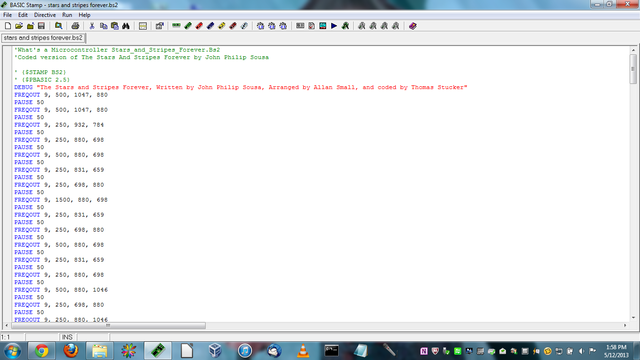Select the stars and stripes forever.bs2 tab
The image size is (640, 360).
click(43, 38)
